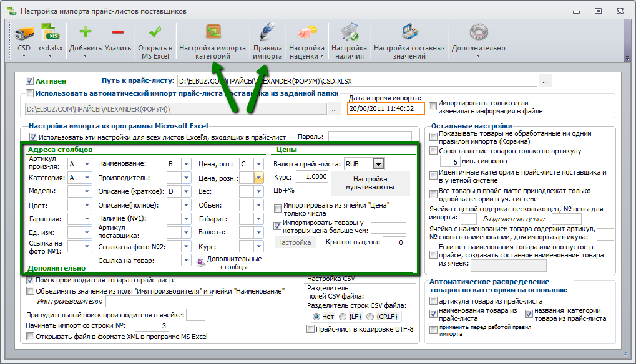Select the {CRLF} line separator radio
The width and height of the screenshot is (636, 364).
click(x=370, y=317)
